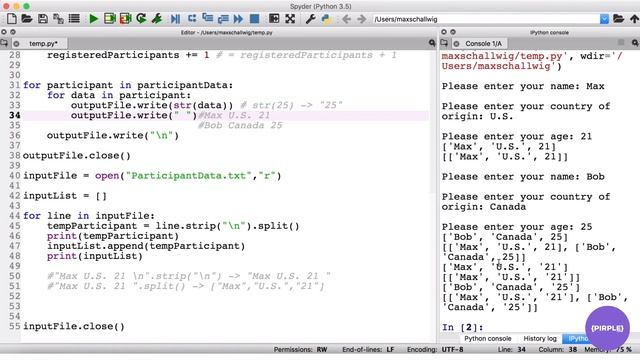Continue execution until the next breakpoint

pyautogui.click(x=238, y=19)
